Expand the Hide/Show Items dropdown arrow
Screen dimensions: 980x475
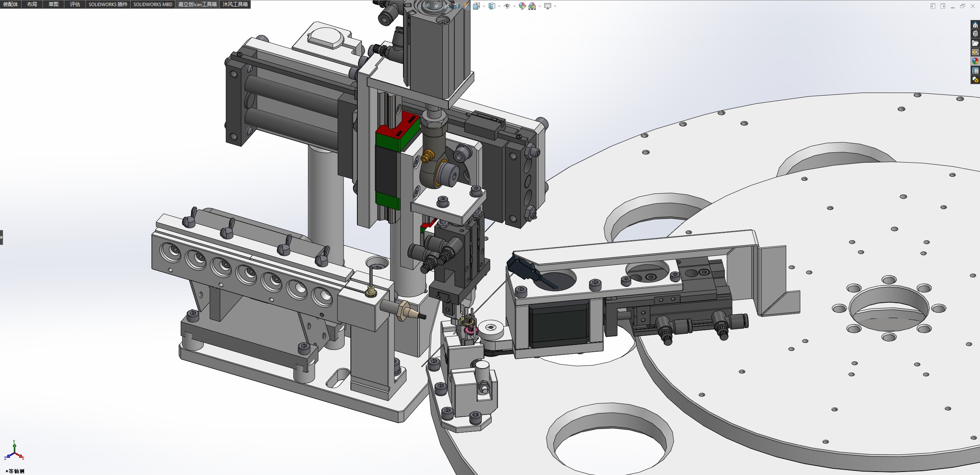click(514, 6)
